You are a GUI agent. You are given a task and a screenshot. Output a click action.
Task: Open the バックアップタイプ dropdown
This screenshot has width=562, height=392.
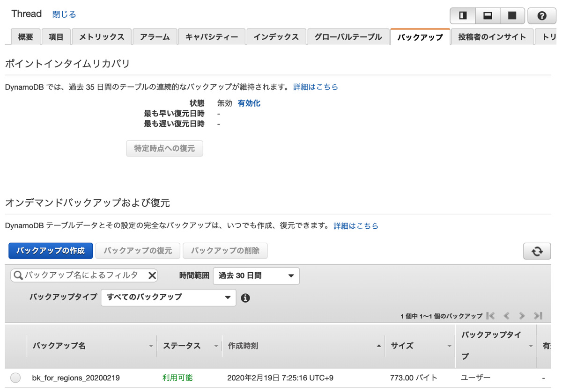[x=168, y=298]
